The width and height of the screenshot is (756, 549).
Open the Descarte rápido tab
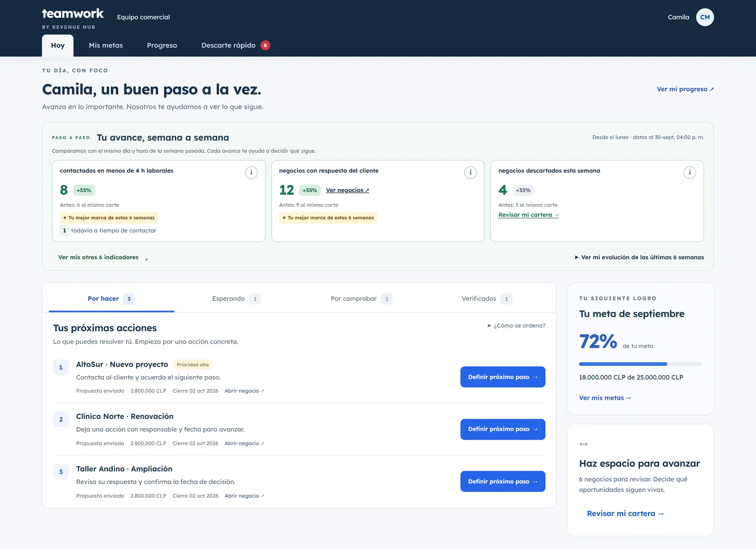click(236, 45)
